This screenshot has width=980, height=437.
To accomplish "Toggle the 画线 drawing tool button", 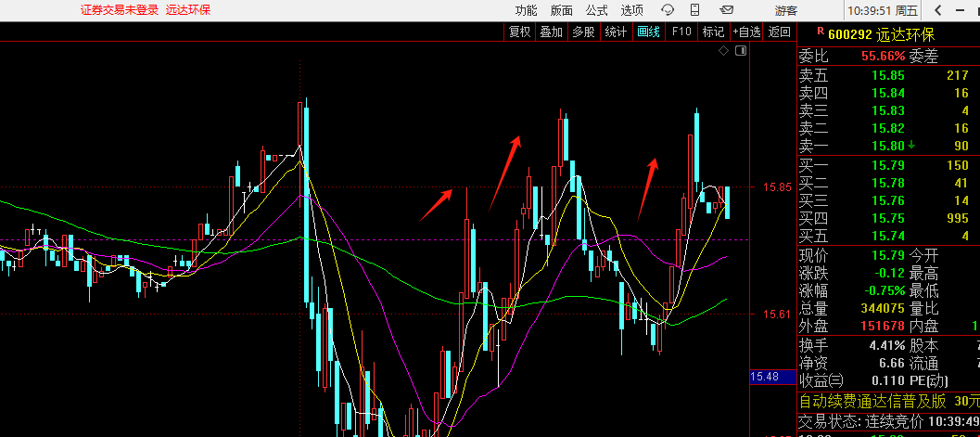I will pyautogui.click(x=648, y=32).
